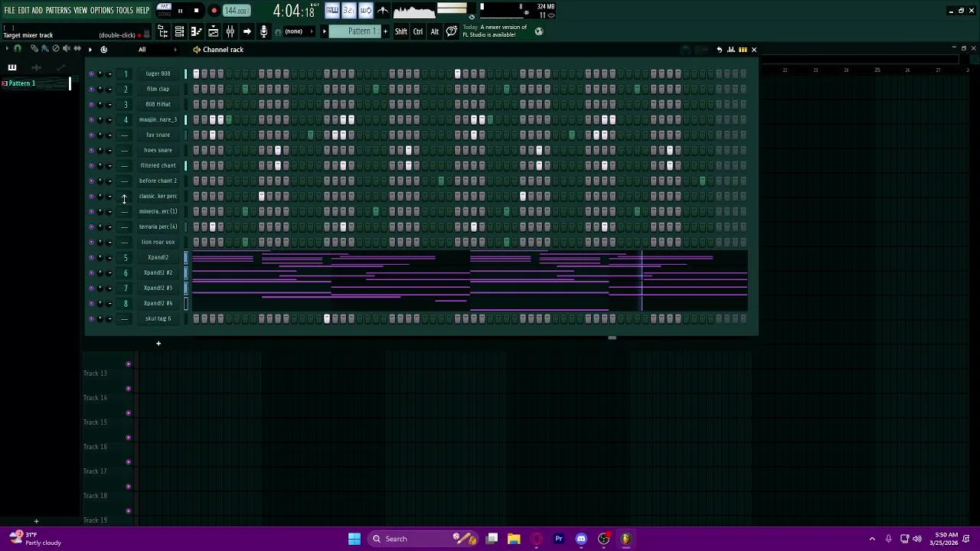Mute the film clap channel
Screen dimensions: 980x551
pyautogui.click(x=91, y=89)
